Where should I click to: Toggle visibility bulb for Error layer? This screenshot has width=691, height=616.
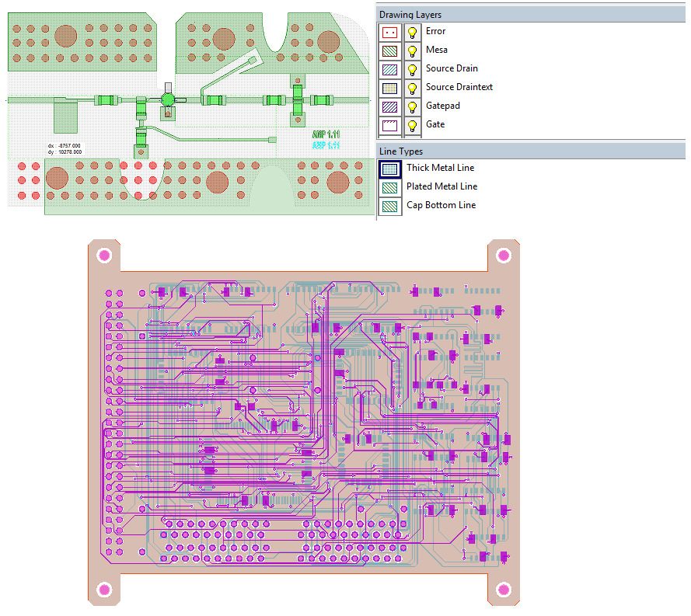tap(412, 32)
